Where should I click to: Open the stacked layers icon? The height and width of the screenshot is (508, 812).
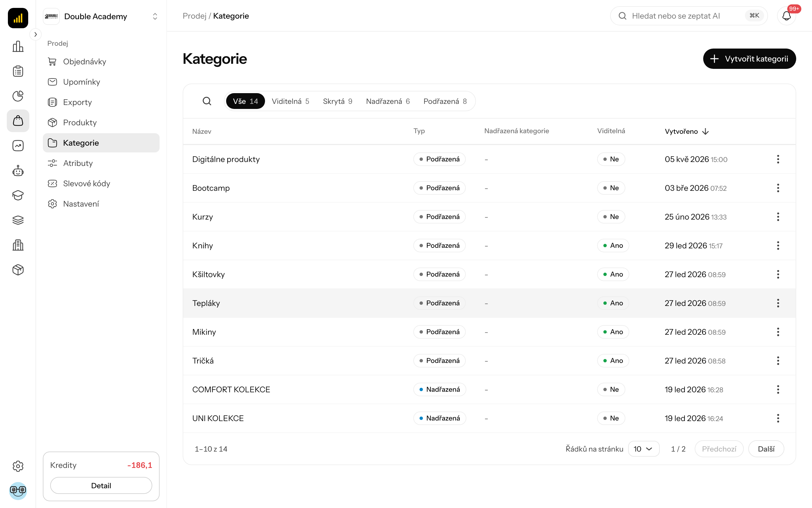click(18, 220)
